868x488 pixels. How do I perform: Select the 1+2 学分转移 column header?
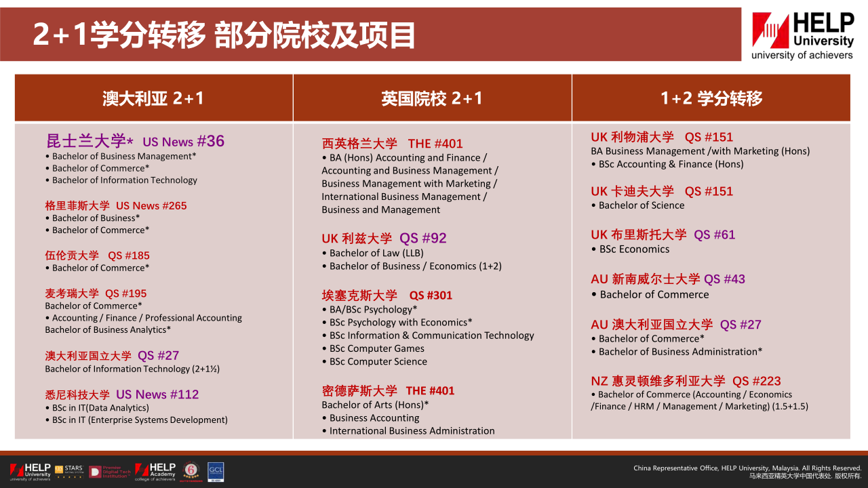711,98
